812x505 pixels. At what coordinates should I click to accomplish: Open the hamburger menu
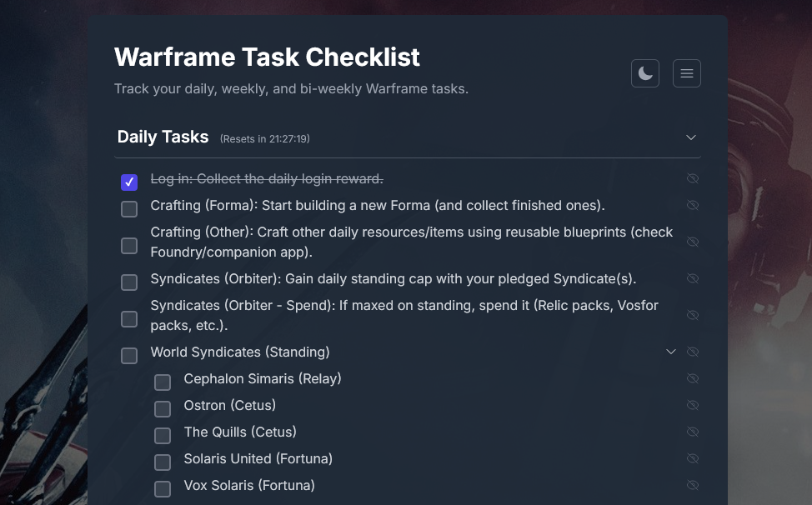[686, 73]
